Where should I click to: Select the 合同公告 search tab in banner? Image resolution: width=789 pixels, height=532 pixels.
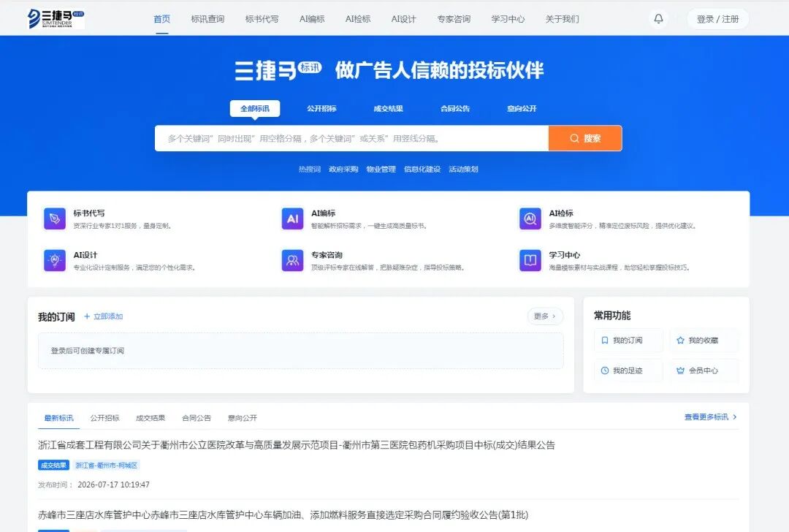tap(455, 108)
